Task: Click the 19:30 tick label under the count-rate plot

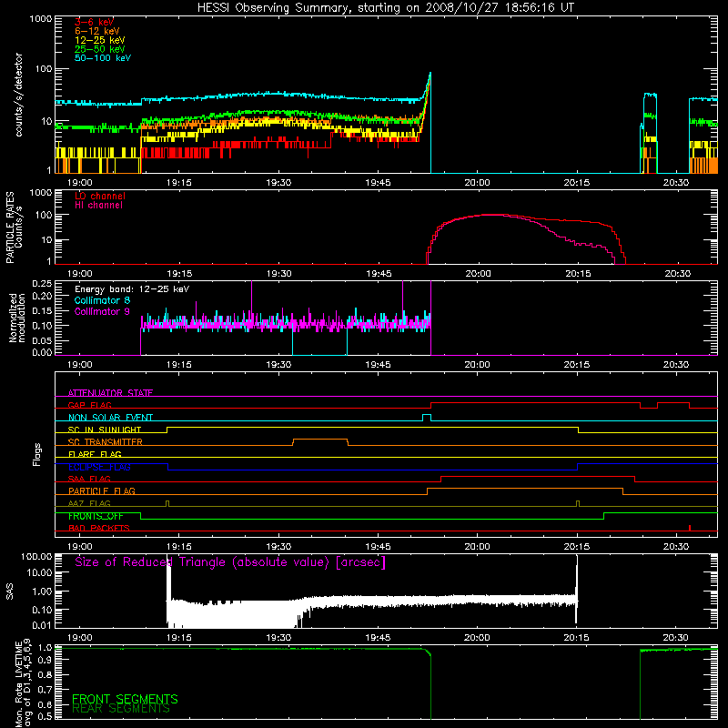Action: click(x=279, y=183)
